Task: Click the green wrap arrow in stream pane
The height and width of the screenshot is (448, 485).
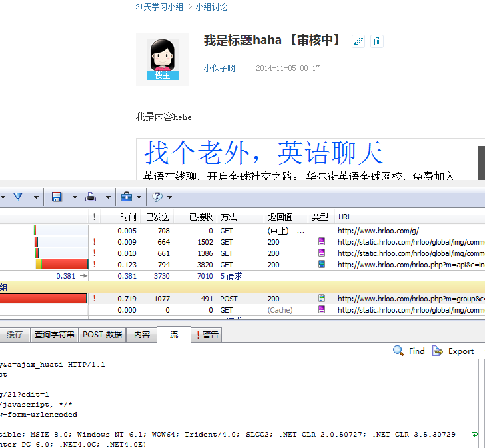Action: click(475, 435)
